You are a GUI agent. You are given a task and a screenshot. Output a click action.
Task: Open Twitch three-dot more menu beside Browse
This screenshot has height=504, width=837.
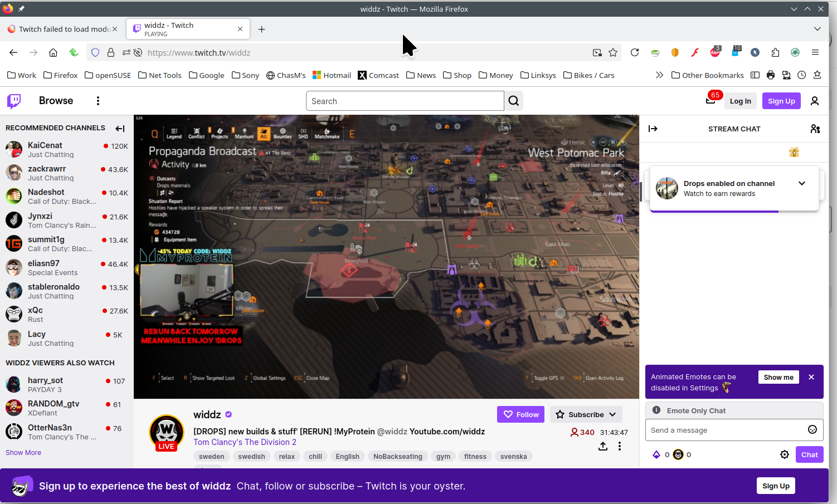click(x=98, y=101)
